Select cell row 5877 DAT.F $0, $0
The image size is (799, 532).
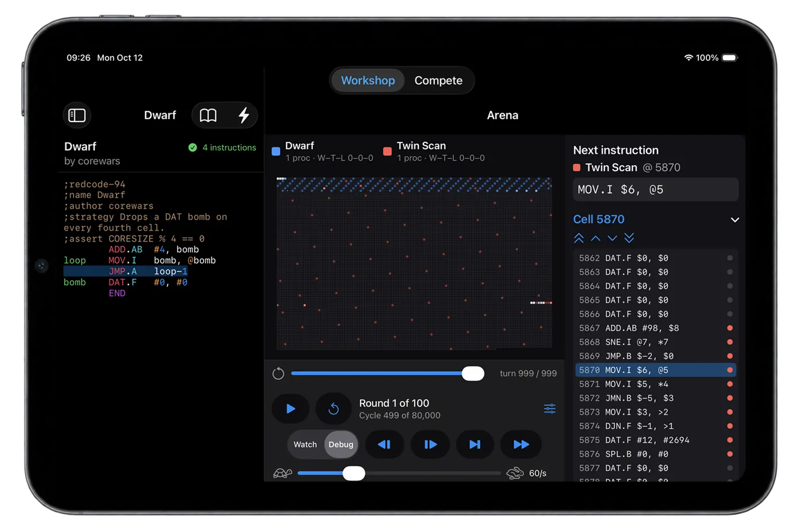656,468
